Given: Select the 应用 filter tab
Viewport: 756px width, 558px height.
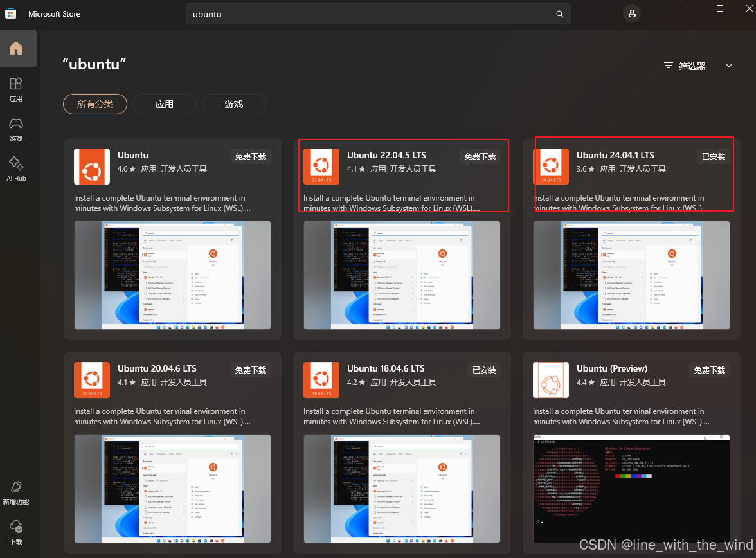Looking at the screenshot, I should (x=165, y=104).
